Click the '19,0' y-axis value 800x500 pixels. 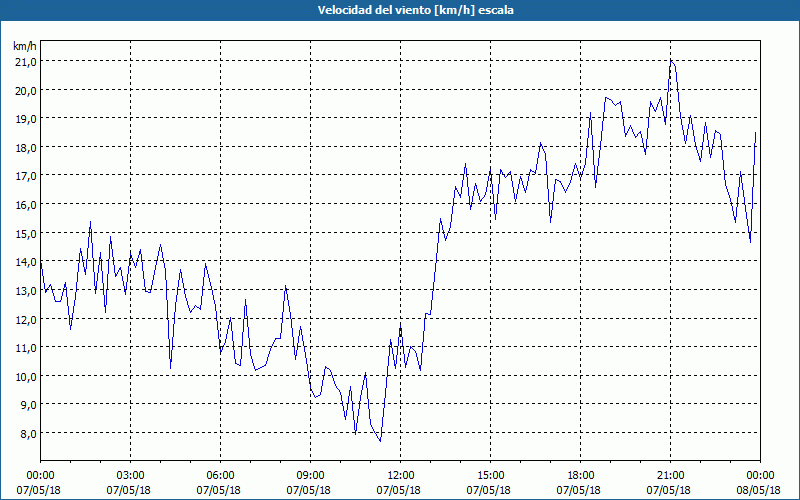26,118
